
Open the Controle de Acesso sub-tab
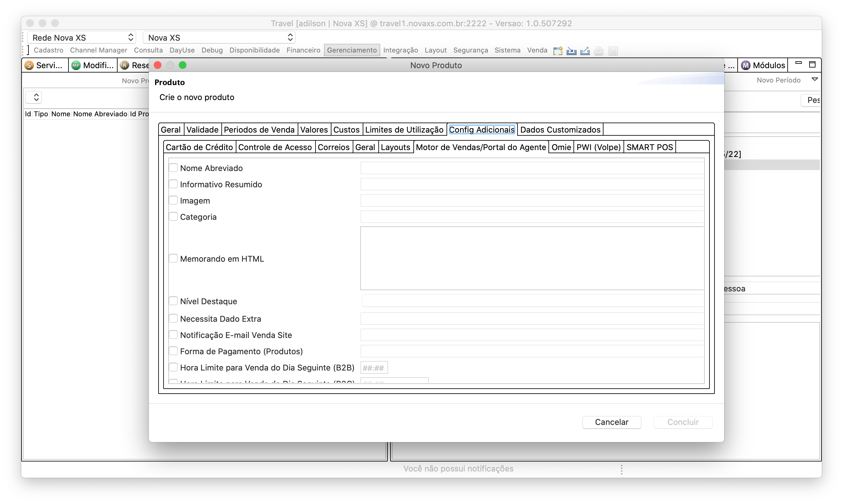pyautogui.click(x=275, y=147)
